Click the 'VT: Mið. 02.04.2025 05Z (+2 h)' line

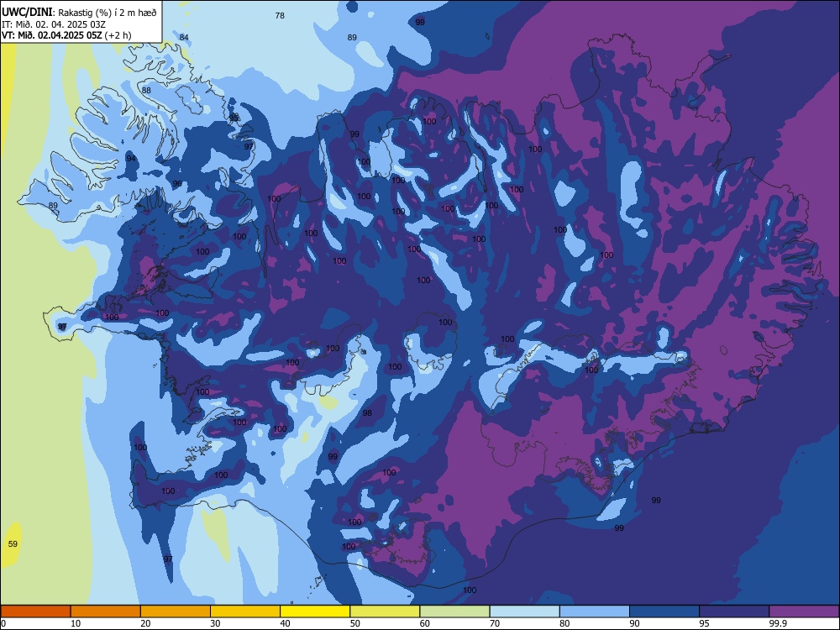tap(66, 35)
